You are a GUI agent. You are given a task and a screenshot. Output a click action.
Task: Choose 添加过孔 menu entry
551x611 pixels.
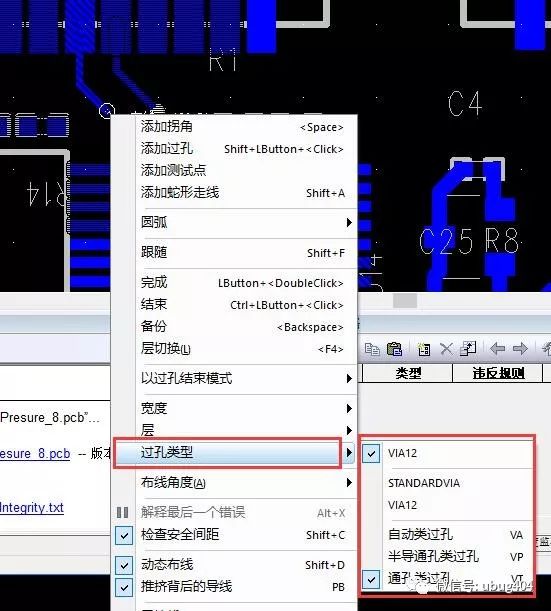point(246,148)
